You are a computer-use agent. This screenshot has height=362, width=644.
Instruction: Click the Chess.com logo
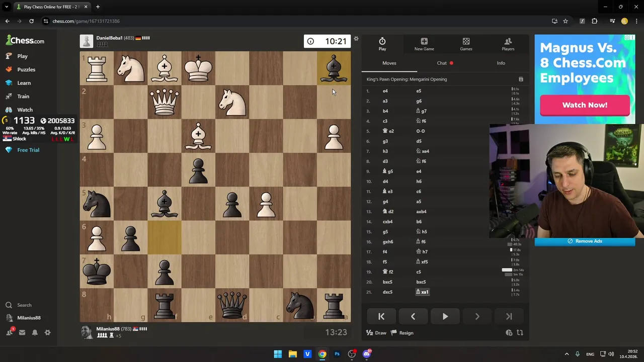point(25,41)
